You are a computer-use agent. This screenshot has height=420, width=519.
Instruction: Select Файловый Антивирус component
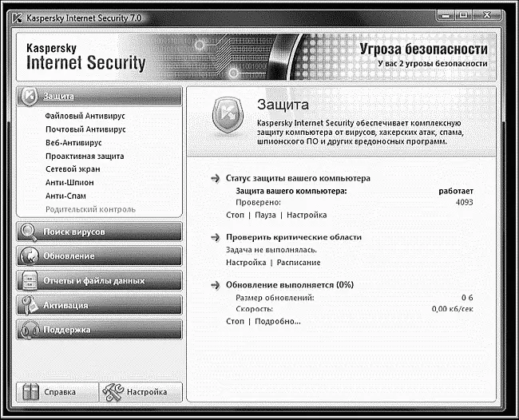[x=85, y=116]
